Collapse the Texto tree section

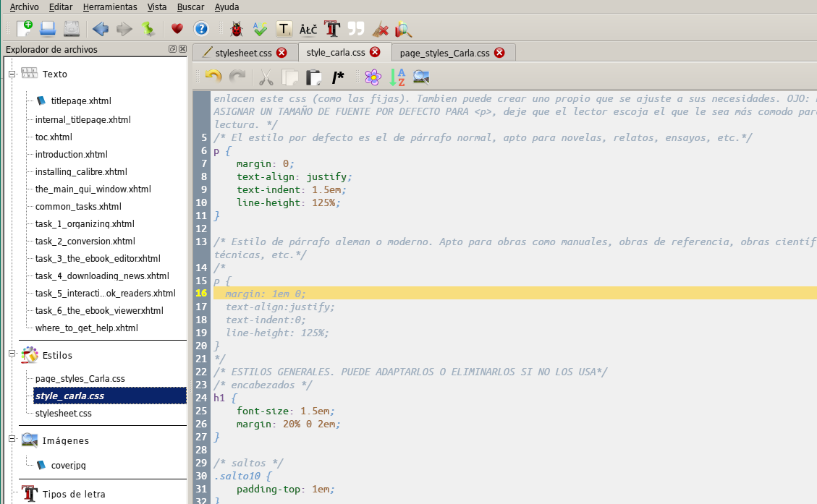[x=12, y=74]
